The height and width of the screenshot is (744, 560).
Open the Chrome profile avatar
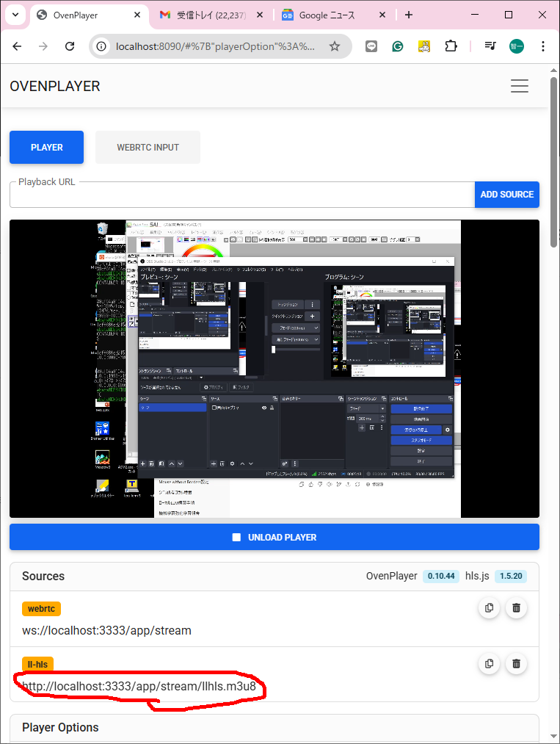(517, 46)
